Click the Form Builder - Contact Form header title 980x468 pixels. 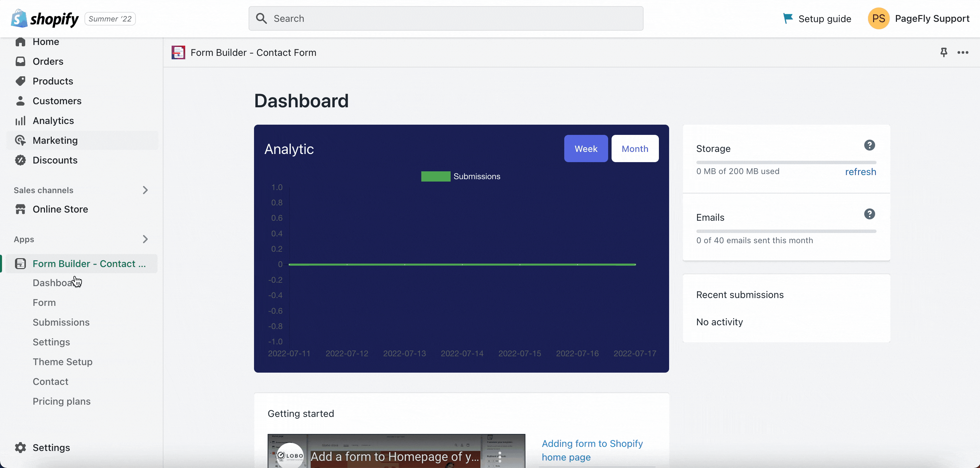pyautogui.click(x=253, y=52)
